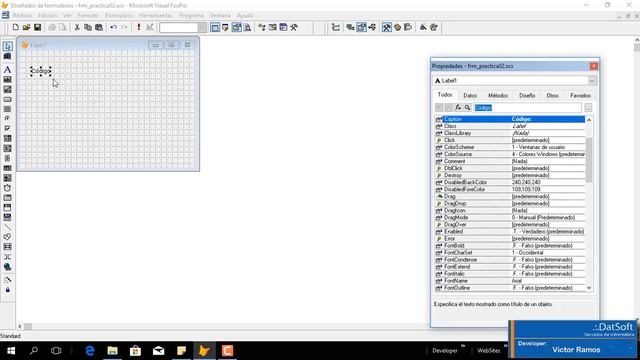
Task: Pick the Edit Box control tool
Action: coord(7,89)
